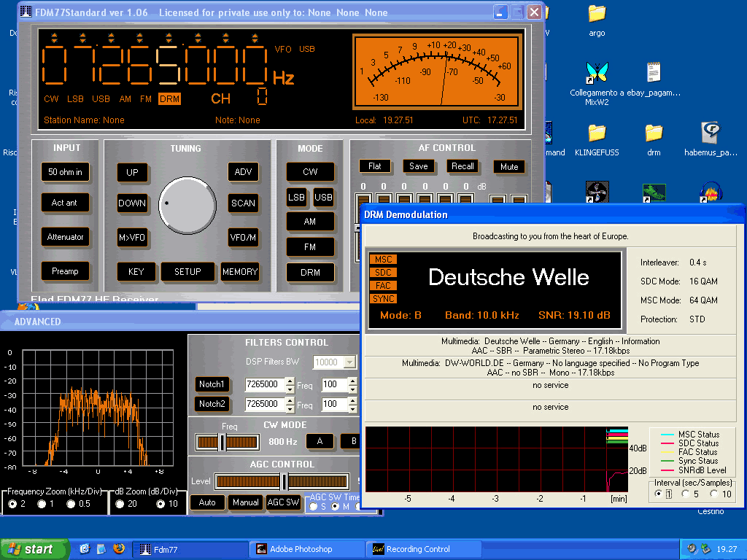Click the orange S-meter signal gauge
Viewport: 747px width, 560px height.
point(438,71)
